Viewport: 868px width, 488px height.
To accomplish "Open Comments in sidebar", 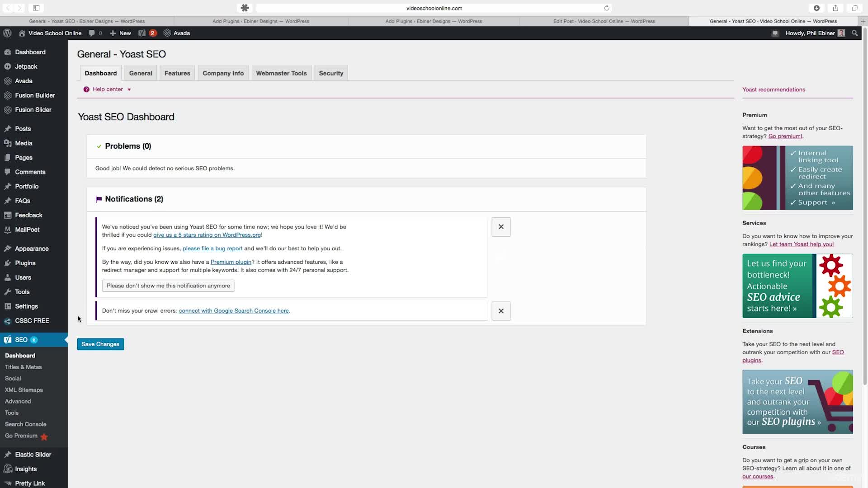I will point(30,172).
